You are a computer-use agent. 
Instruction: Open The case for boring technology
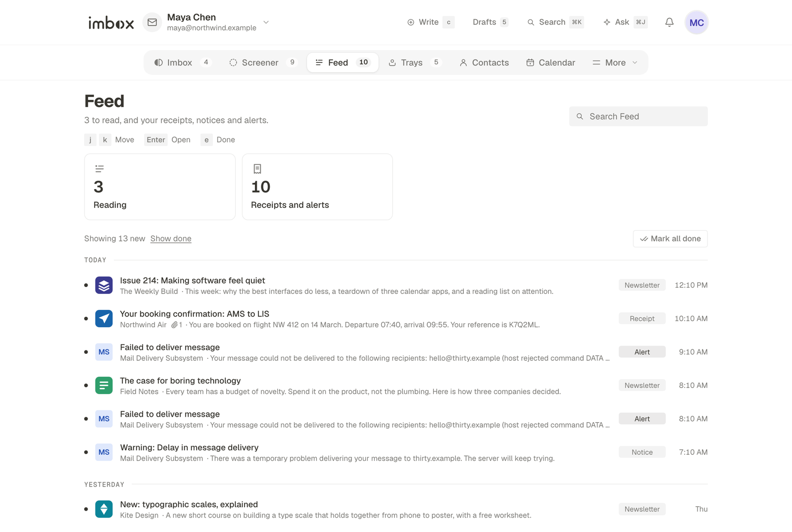point(396,386)
